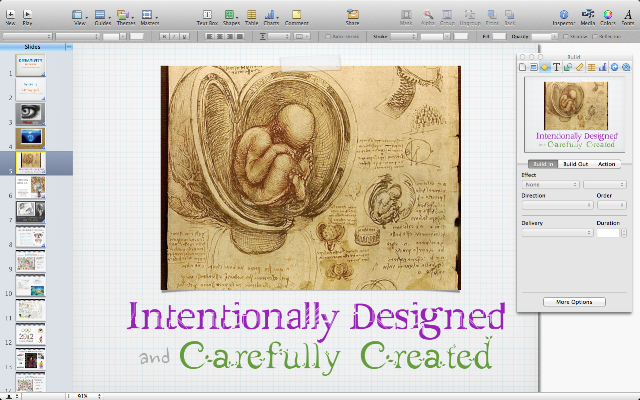Image resolution: width=640 pixels, height=400 pixels.
Task: Align text left in format bar
Action: click(x=210, y=37)
